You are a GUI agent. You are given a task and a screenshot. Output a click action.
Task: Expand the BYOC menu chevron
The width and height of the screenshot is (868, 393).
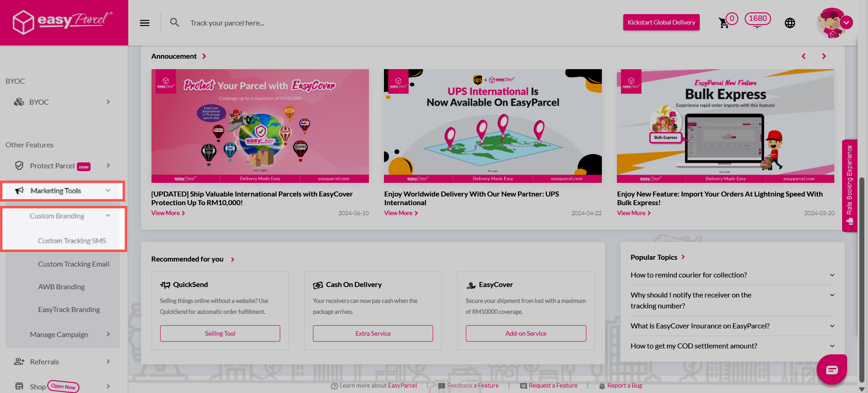(x=108, y=101)
